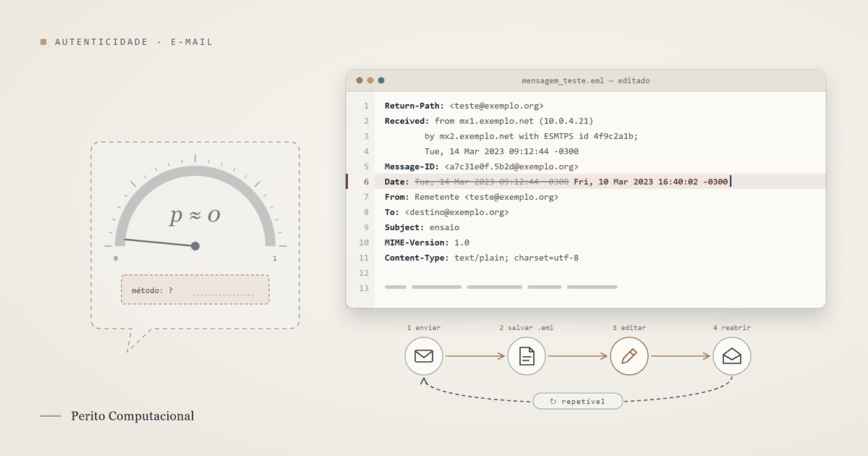Click the 'From: Remetente <teste@exemplo.org>' line
Viewport: 868px width, 456px height.
pos(472,197)
